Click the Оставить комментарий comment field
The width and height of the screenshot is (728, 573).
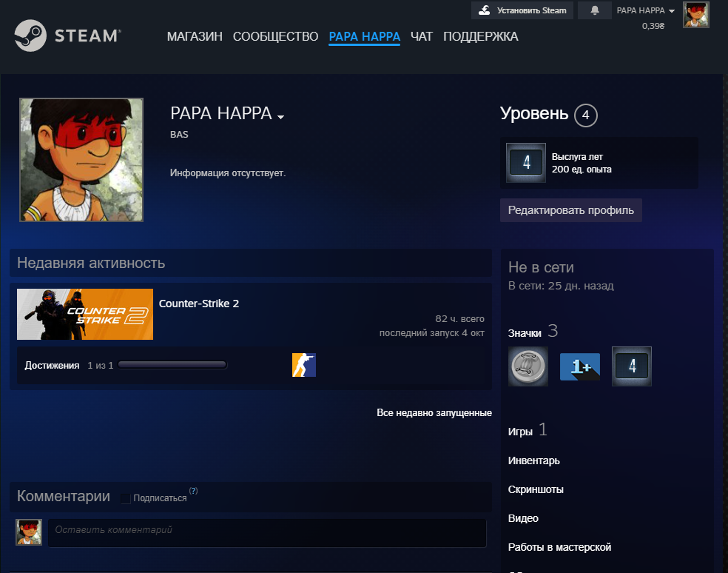(267, 533)
